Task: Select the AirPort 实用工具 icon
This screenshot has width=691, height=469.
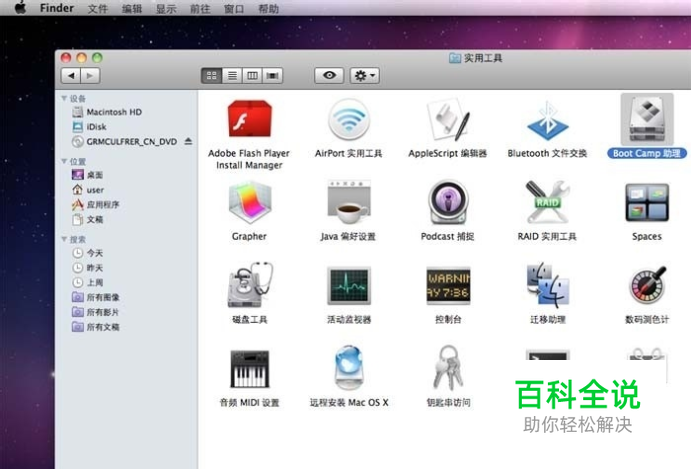Action: [x=348, y=119]
